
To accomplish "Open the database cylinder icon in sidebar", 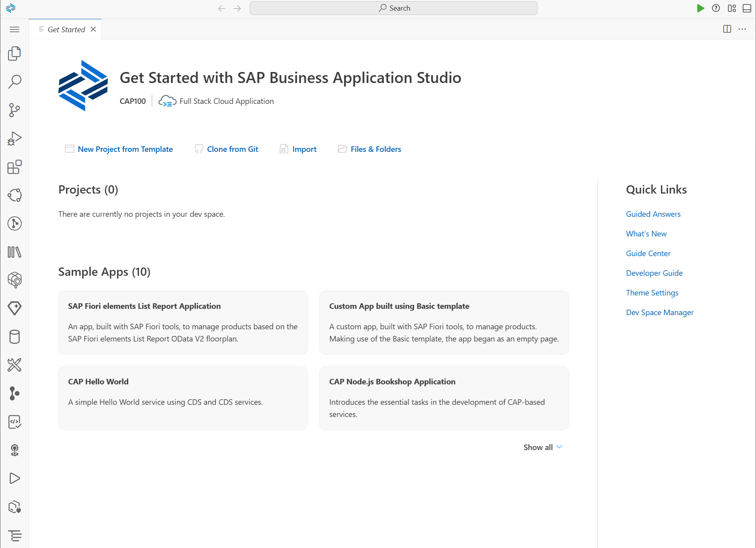I will coord(15,337).
